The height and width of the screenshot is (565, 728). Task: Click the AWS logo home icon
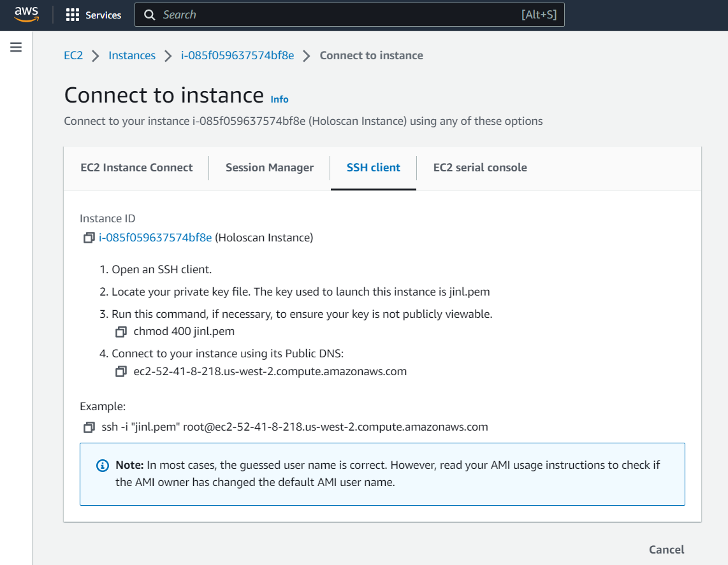(x=27, y=15)
